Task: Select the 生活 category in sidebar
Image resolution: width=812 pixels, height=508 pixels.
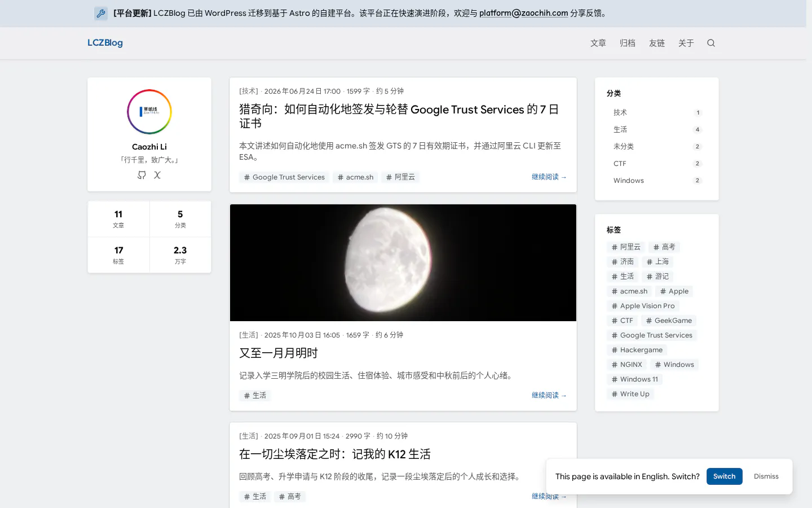Action: pyautogui.click(x=657, y=130)
